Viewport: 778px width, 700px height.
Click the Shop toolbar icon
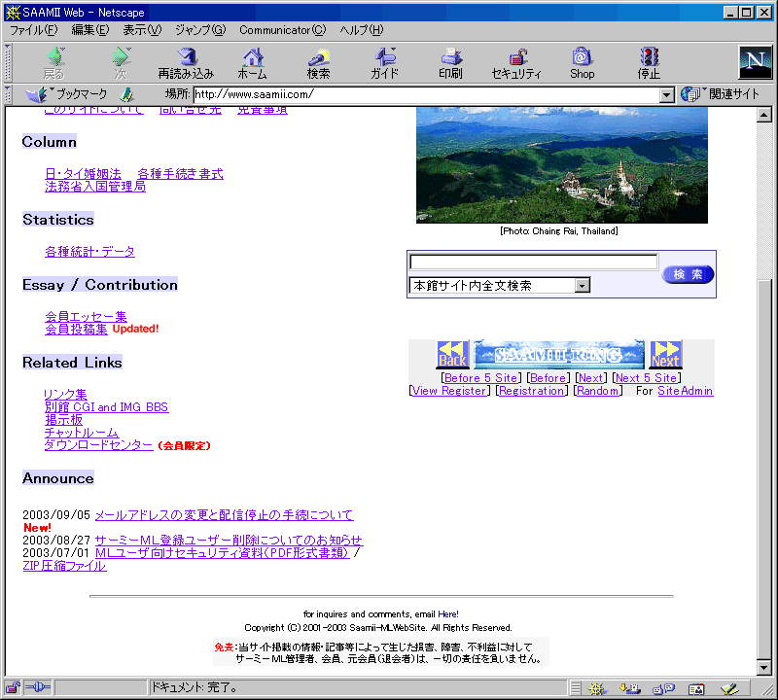tap(582, 63)
